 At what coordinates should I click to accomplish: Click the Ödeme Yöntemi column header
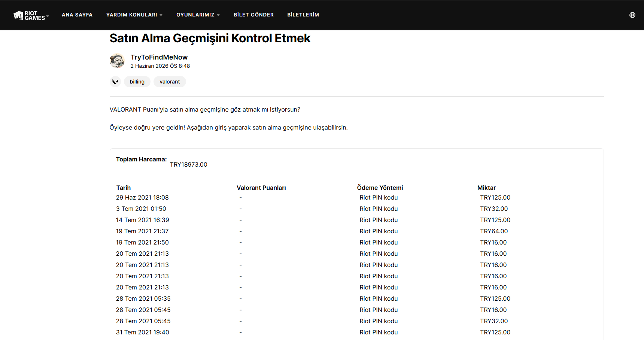(x=380, y=188)
